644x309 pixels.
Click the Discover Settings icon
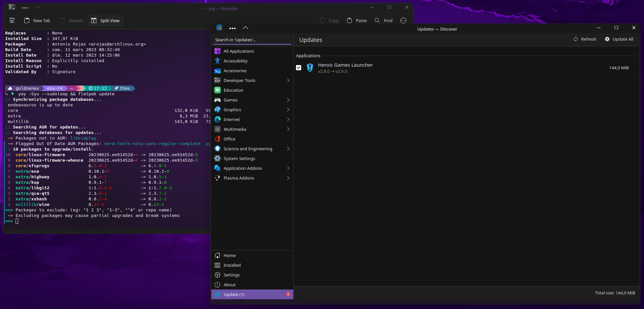click(217, 275)
